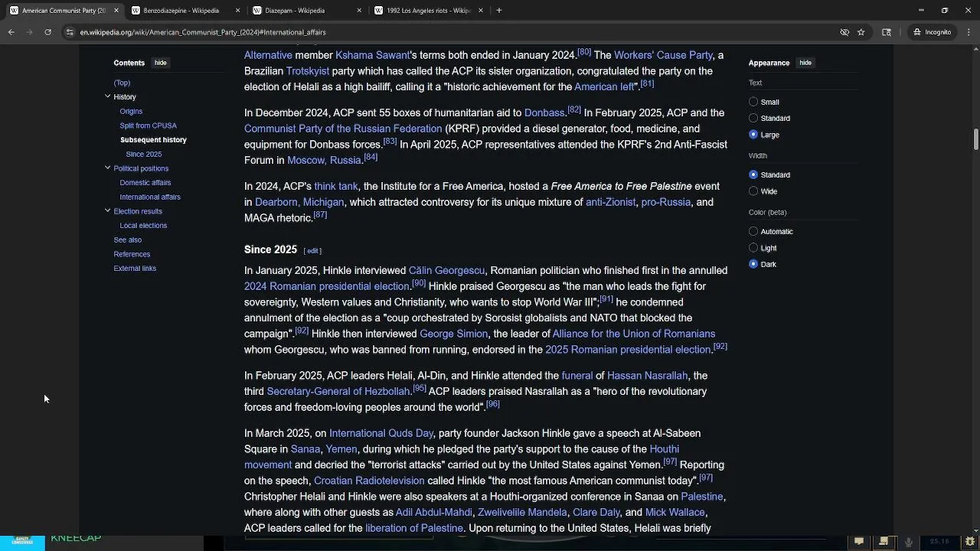The width and height of the screenshot is (980, 551).
Task: Go to References in Contents
Action: [132, 254]
